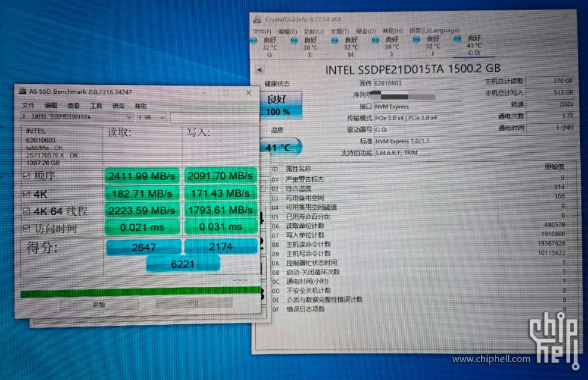This screenshot has height=380, width=588.
Task: Click the 属性名称 column header
Action: click(x=299, y=169)
